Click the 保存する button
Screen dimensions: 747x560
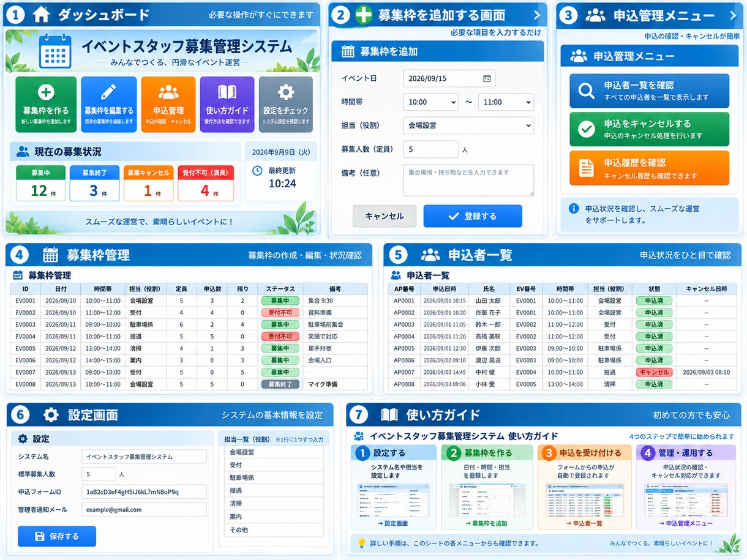pos(57,536)
